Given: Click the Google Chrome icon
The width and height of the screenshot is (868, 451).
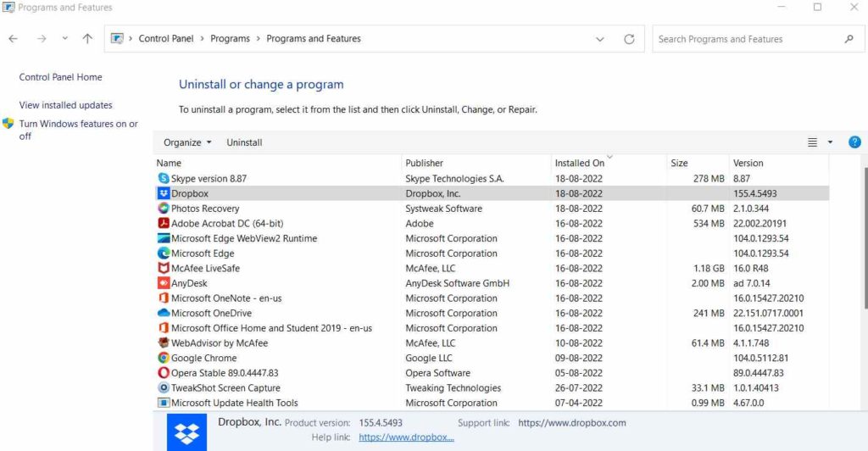Looking at the screenshot, I should pyautogui.click(x=164, y=358).
